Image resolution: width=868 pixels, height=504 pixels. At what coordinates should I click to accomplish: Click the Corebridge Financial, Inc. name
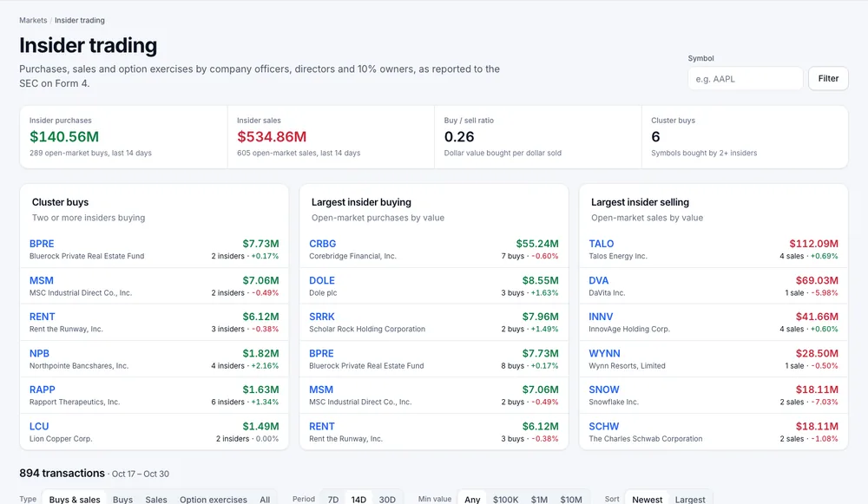coord(352,256)
